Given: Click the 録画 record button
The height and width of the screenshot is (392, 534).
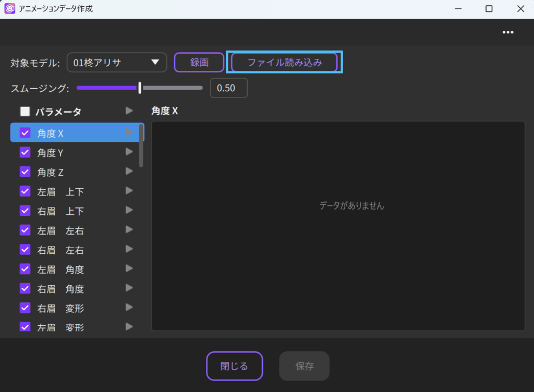Looking at the screenshot, I should click(x=199, y=63).
